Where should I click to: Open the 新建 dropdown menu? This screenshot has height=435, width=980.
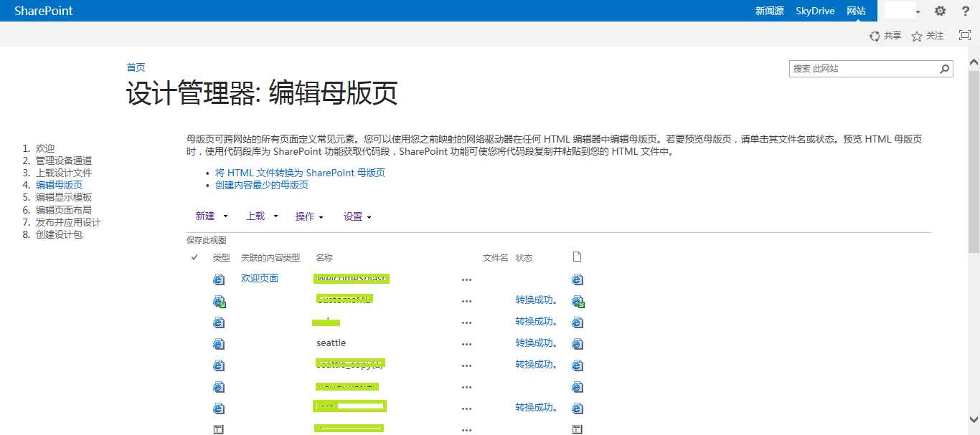[x=212, y=216]
